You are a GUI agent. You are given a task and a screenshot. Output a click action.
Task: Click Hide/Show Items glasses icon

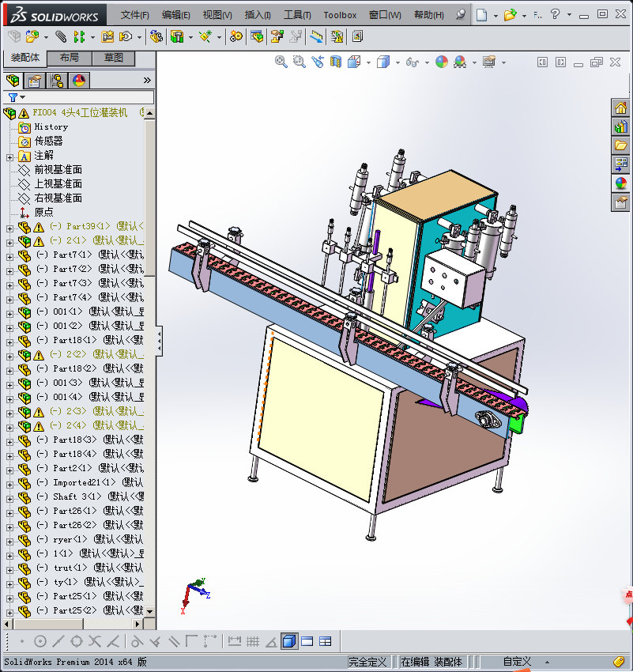point(412,62)
